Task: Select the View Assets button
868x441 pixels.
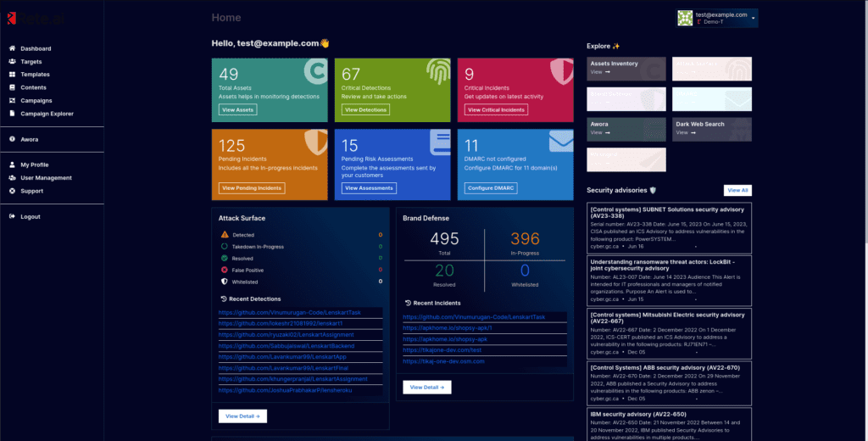Action: click(x=237, y=109)
